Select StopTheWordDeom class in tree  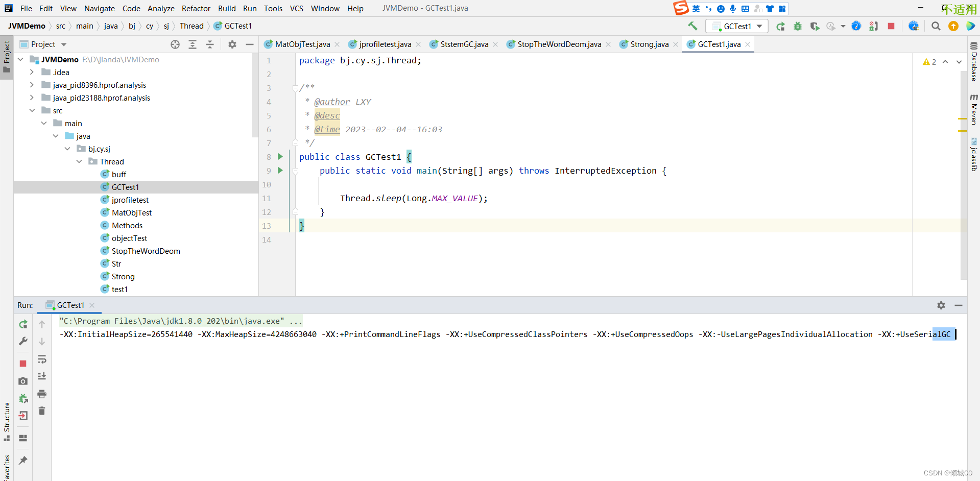click(146, 251)
